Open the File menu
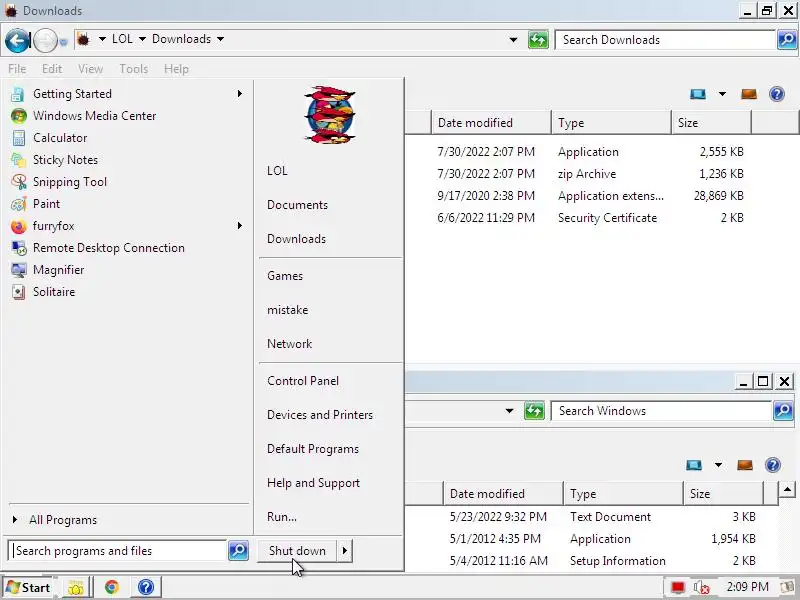The width and height of the screenshot is (800, 600). pyautogui.click(x=17, y=69)
